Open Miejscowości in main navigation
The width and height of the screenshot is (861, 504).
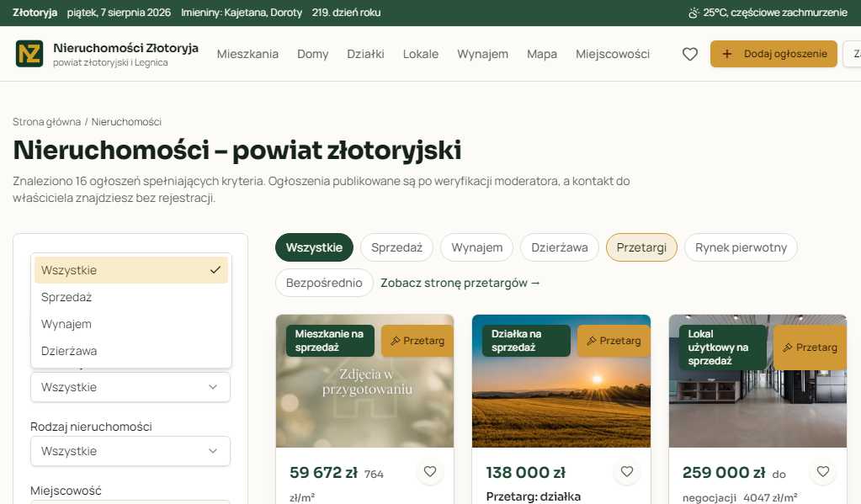[613, 54]
